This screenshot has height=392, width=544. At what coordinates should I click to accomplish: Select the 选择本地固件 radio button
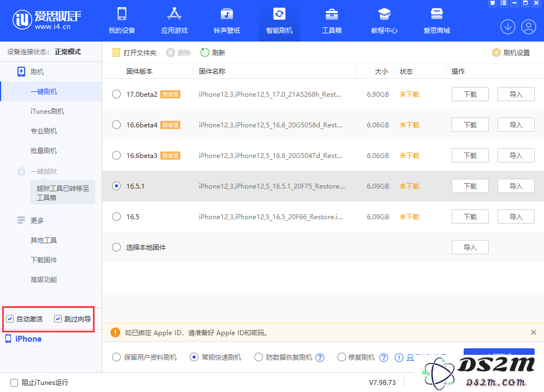116,247
